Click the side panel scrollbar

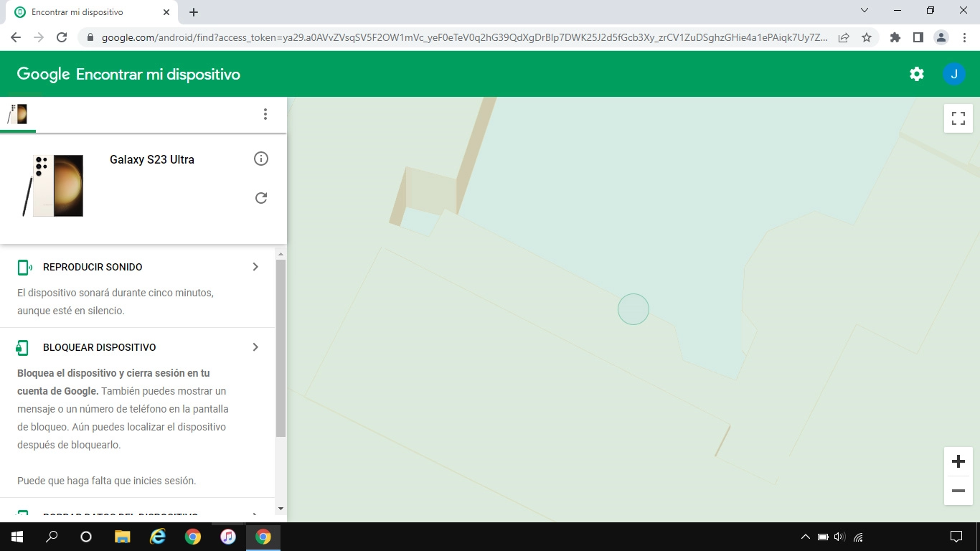[281, 348]
